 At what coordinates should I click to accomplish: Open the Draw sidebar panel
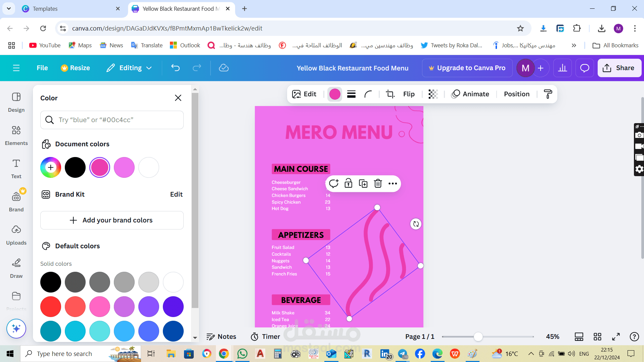point(16,268)
